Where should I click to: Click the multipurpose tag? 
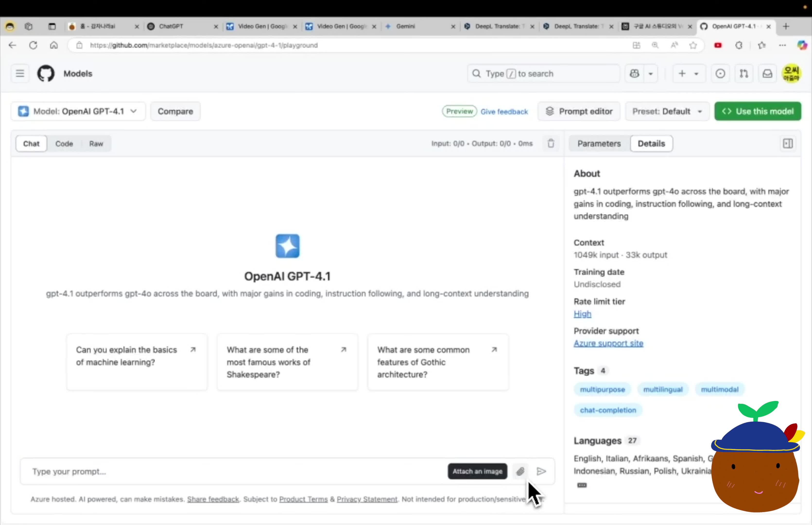602,390
